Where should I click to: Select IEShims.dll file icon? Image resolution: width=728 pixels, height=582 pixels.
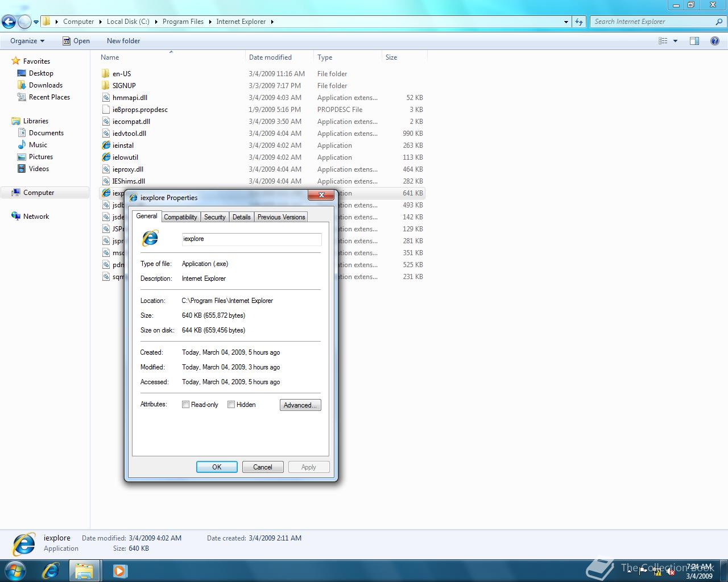(x=106, y=181)
